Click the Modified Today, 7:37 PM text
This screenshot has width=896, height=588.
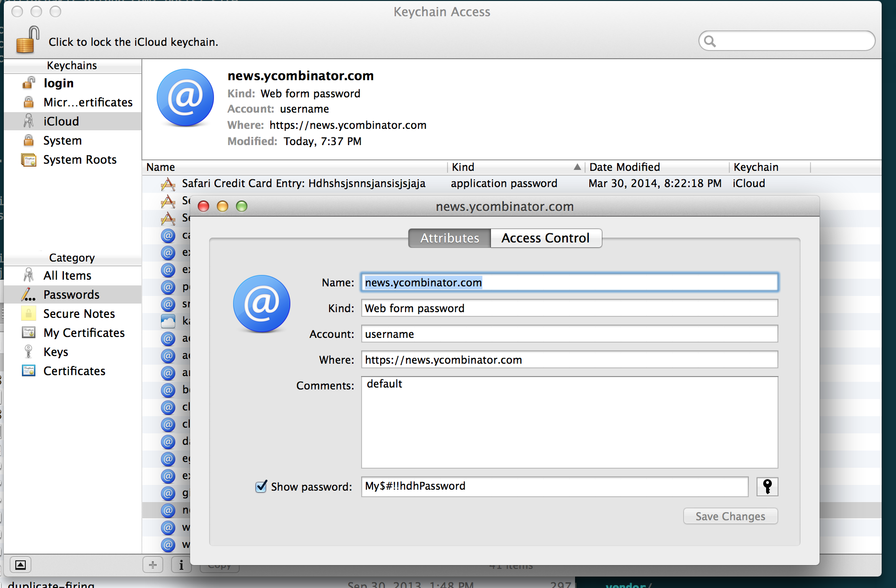(x=294, y=141)
